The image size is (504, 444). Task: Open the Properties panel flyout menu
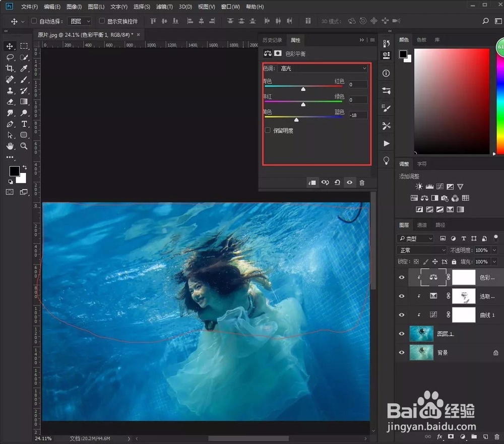(x=372, y=40)
